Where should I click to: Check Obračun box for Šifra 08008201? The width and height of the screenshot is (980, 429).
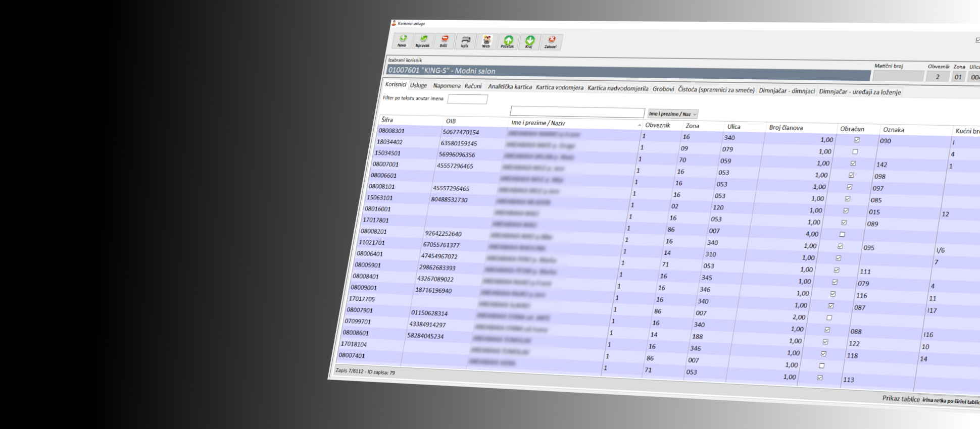click(x=842, y=234)
